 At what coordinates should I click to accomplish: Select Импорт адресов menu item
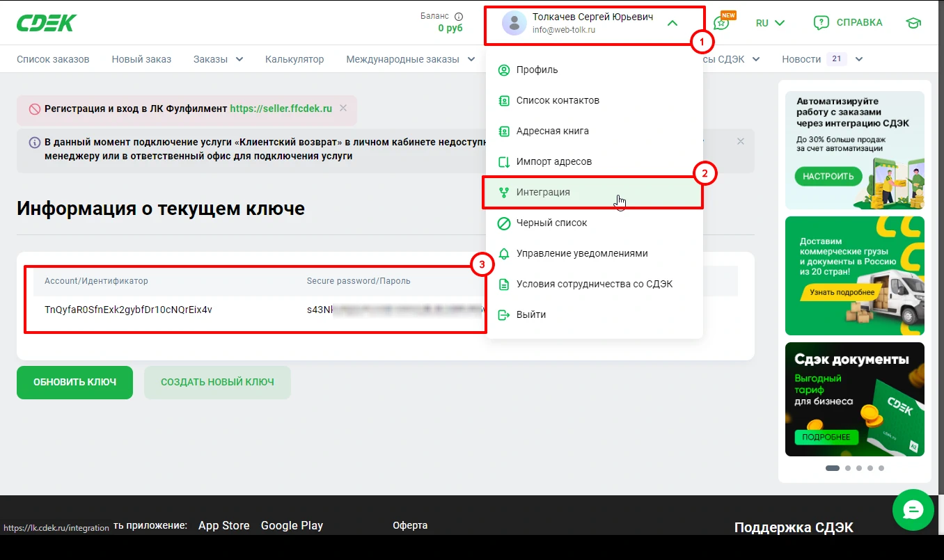[x=595, y=161]
